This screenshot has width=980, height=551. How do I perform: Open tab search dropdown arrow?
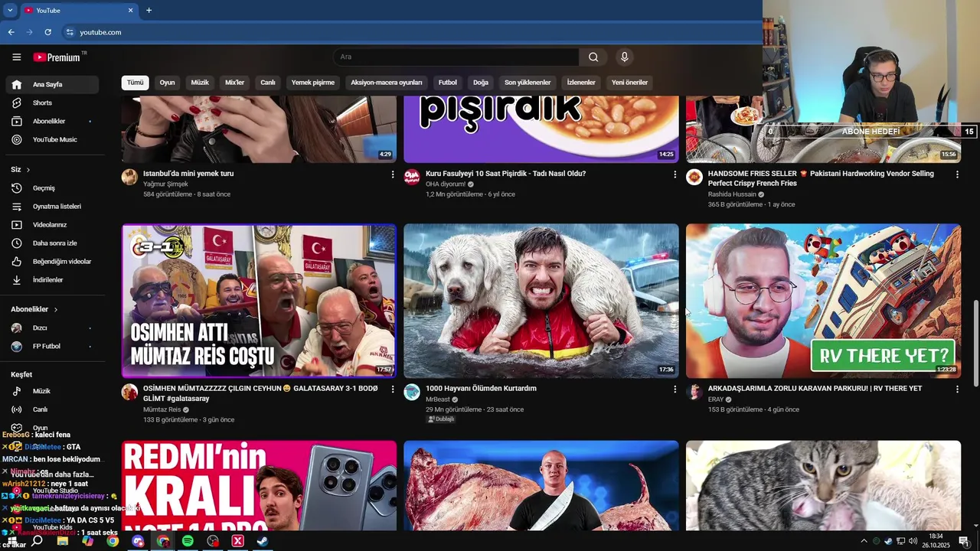pos(10,10)
